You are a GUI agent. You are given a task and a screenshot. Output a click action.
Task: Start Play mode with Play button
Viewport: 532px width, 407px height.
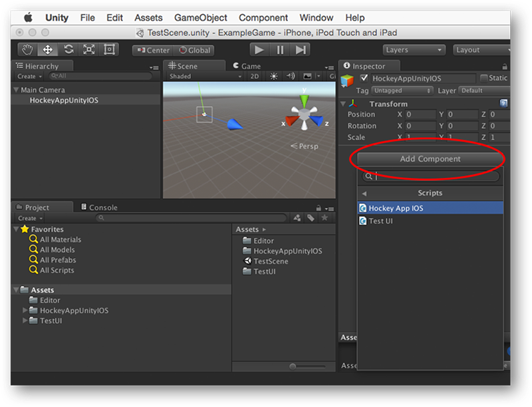259,50
